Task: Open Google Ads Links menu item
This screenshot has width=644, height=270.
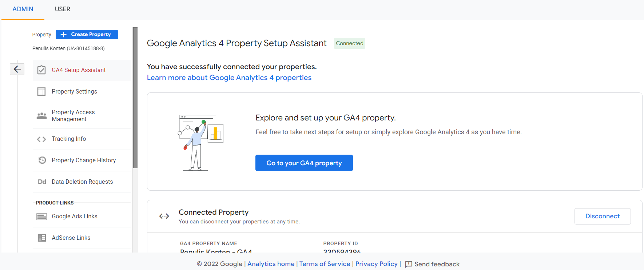Action: 82,217
